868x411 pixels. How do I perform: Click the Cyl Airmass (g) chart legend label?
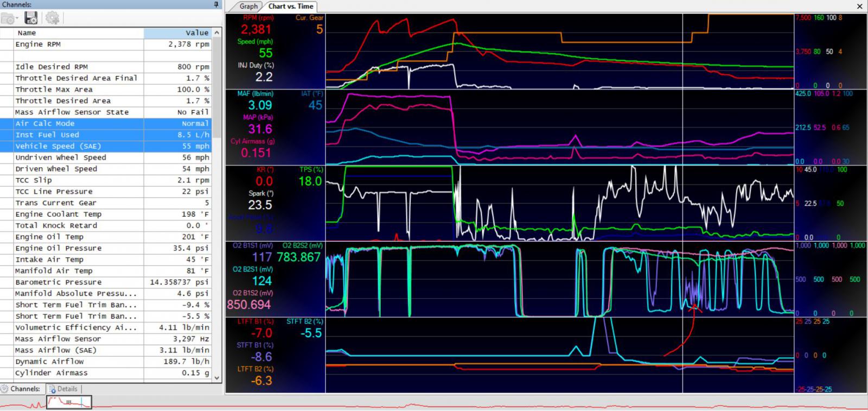(x=252, y=141)
